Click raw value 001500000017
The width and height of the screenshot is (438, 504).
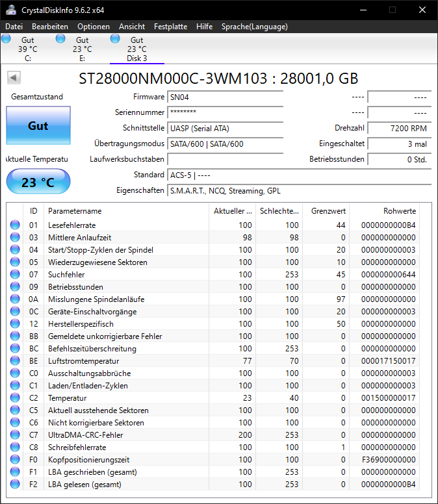tap(388, 398)
